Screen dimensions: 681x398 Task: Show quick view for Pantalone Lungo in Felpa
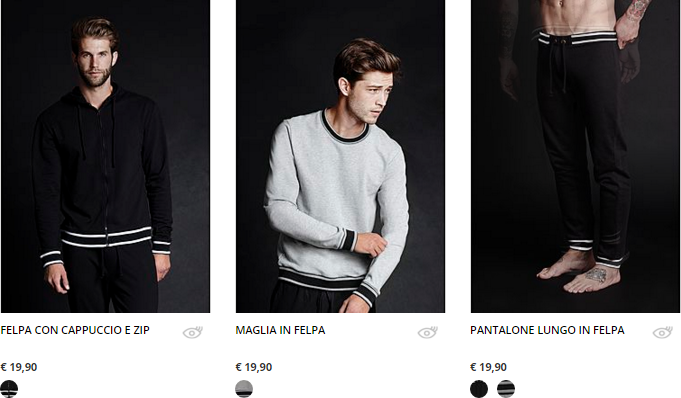662,332
